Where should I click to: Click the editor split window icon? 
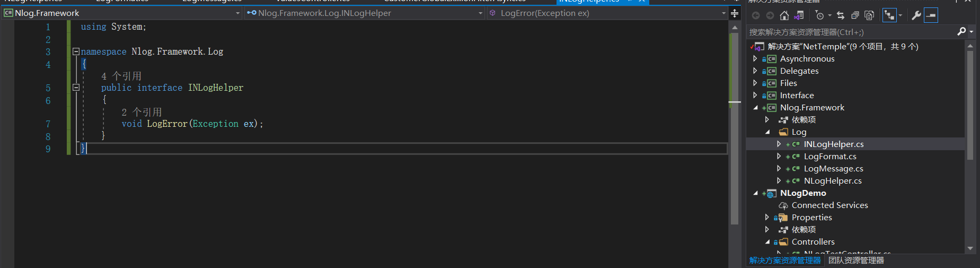click(x=735, y=13)
